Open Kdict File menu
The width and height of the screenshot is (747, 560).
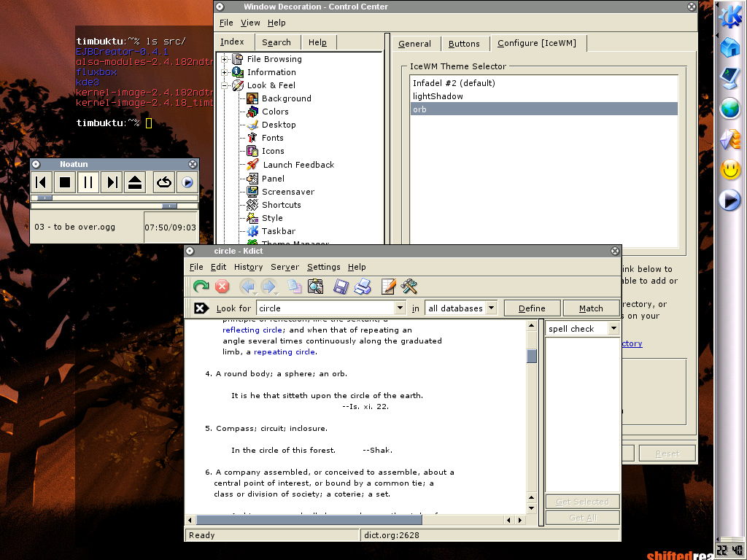(196, 267)
